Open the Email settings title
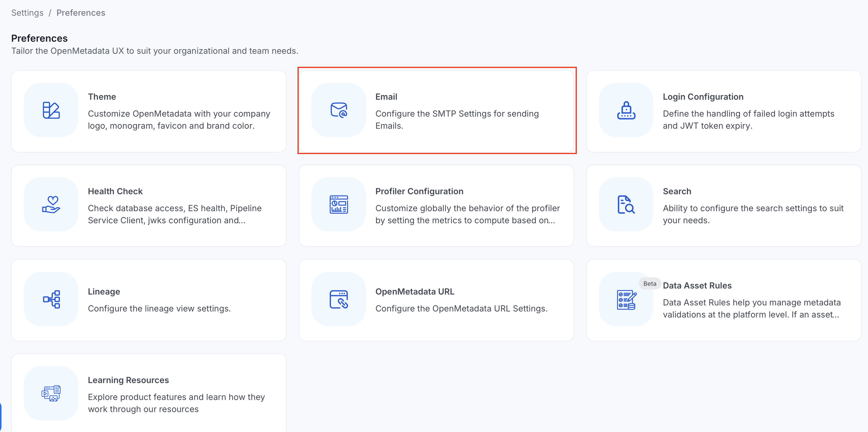The width and height of the screenshot is (868, 432). pyautogui.click(x=387, y=97)
